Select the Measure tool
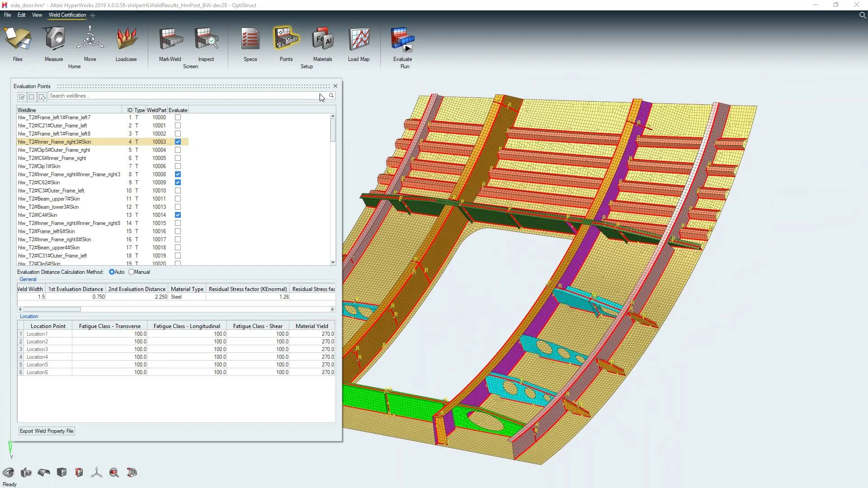 coord(54,39)
